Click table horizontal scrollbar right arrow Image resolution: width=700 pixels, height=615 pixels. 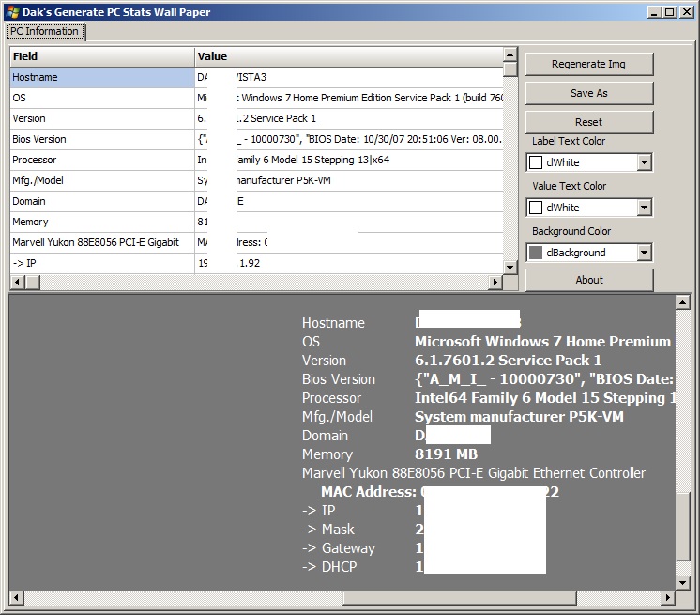tap(495, 283)
